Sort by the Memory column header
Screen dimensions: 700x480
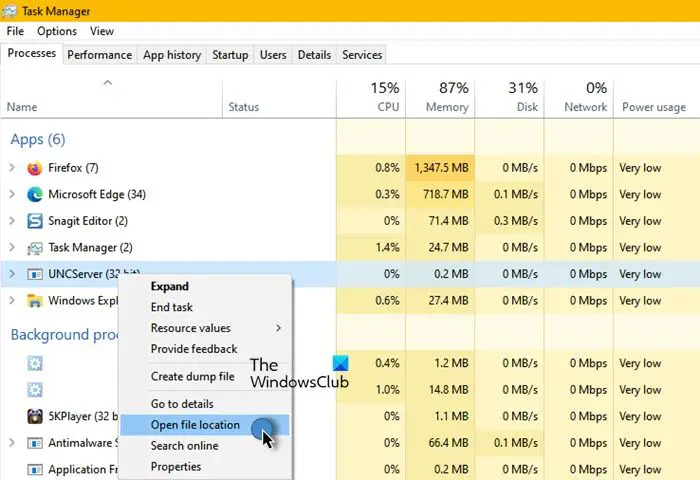pos(440,98)
